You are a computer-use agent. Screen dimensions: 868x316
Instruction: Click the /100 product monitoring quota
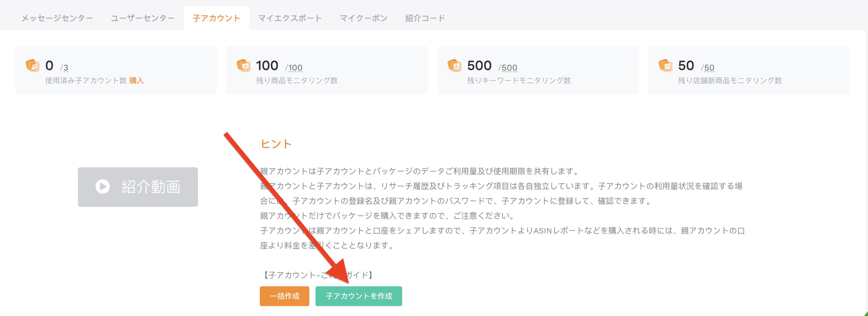[x=294, y=68]
